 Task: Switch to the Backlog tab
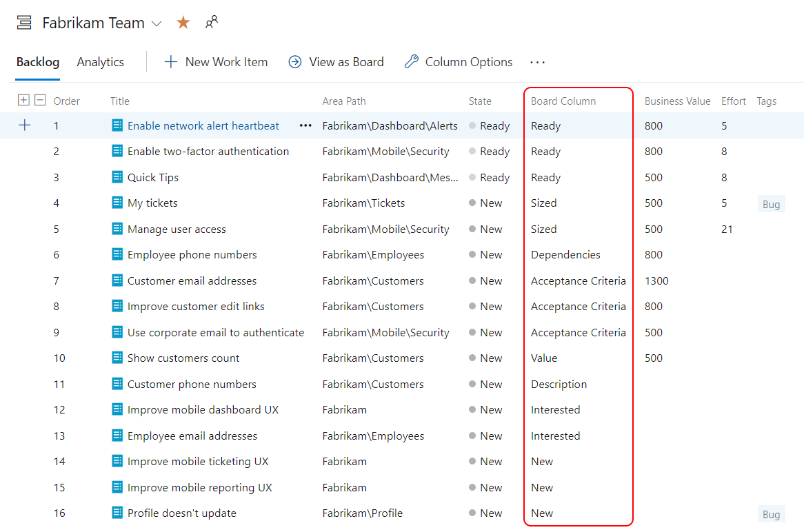(38, 62)
